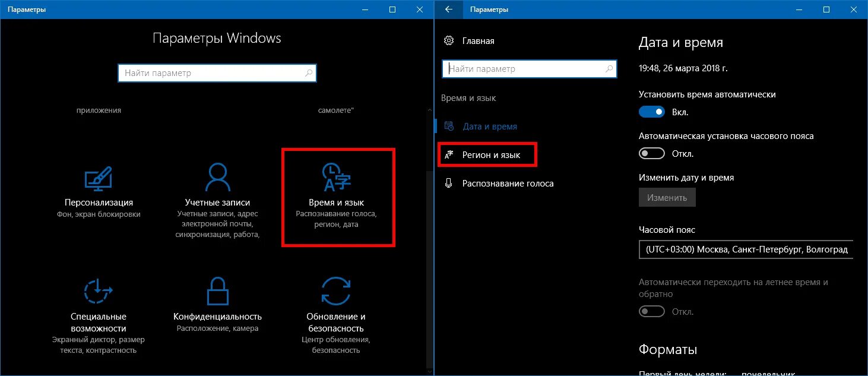The height and width of the screenshot is (376, 868).
Task: Click the disabled 'Изменить' button
Action: point(667,198)
